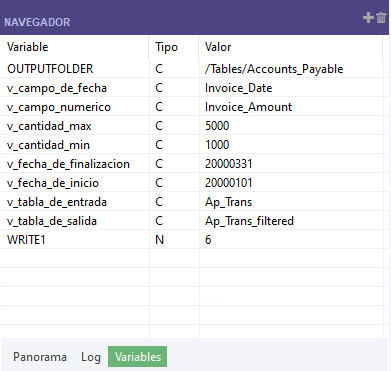The width and height of the screenshot is (391, 371).
Task: Select the Variables tab
Action: [x=138, y=357]
